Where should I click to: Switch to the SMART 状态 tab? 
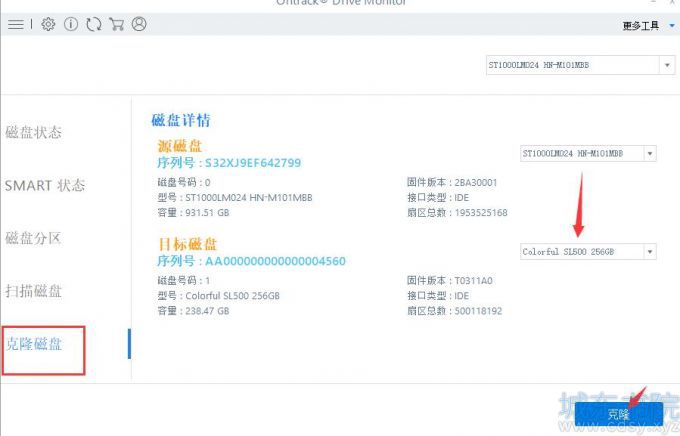coord(45,185)
